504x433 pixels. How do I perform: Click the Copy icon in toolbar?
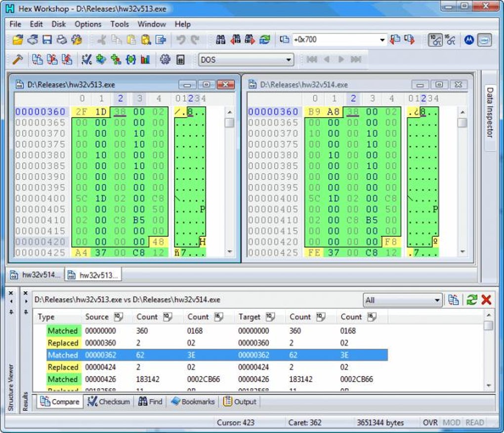pos(116,40)
